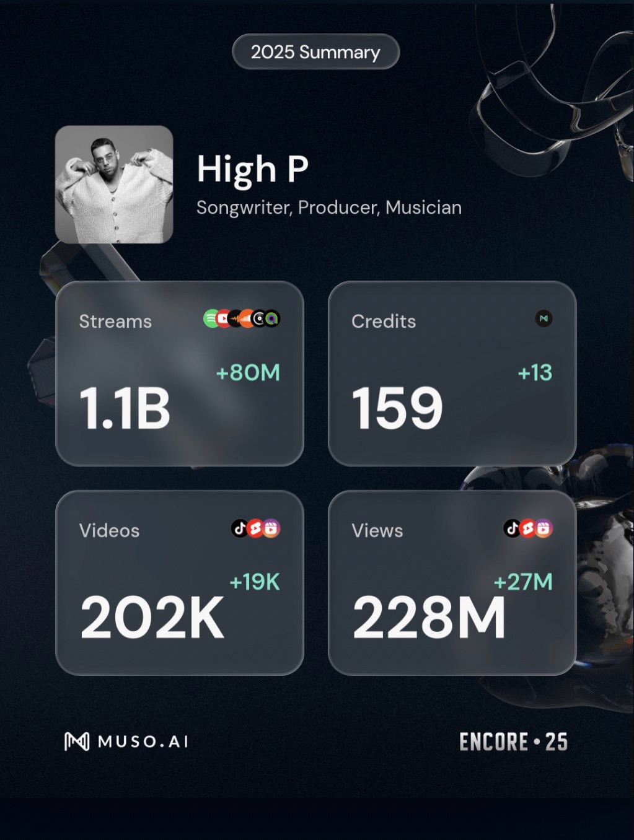Click the TikTok icon in Views card
This screenshot has width=634, height=840.
(512, 528)
